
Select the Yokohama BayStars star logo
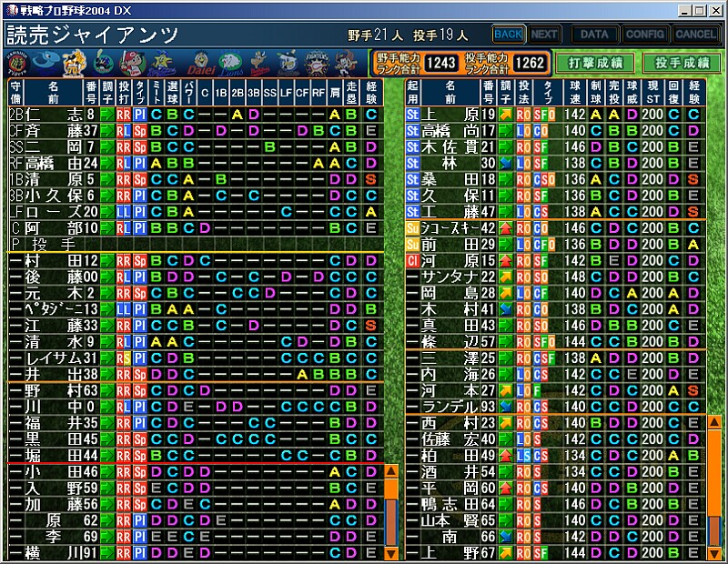(x=161, y=63)
